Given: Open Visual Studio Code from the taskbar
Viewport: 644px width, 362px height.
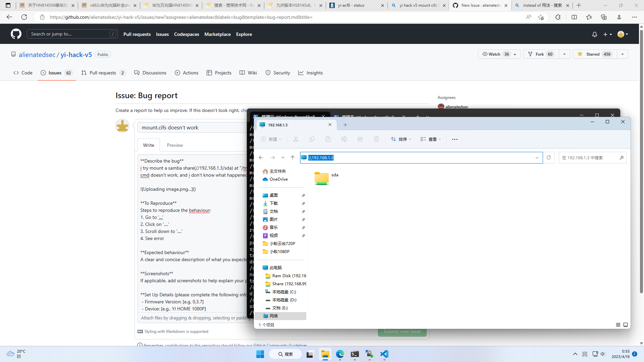Looking at the screenshot, I should [384, 354].
